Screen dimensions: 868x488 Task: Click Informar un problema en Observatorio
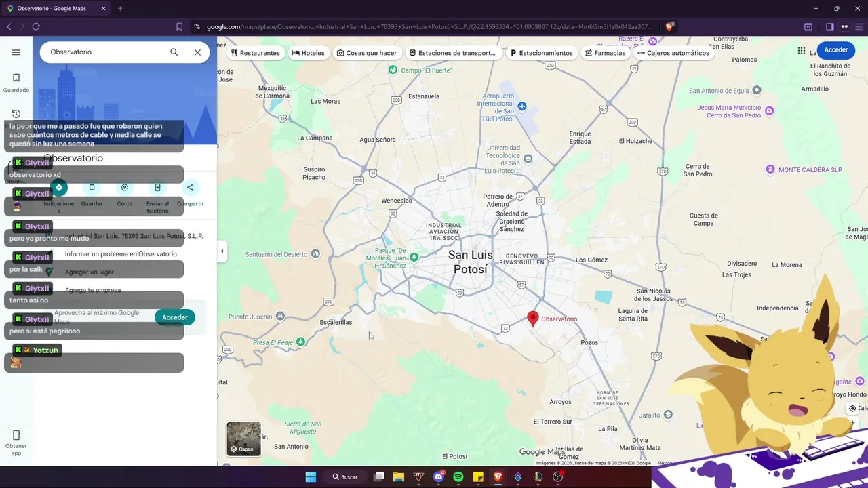pyautogui.click(x=121, y=254)
